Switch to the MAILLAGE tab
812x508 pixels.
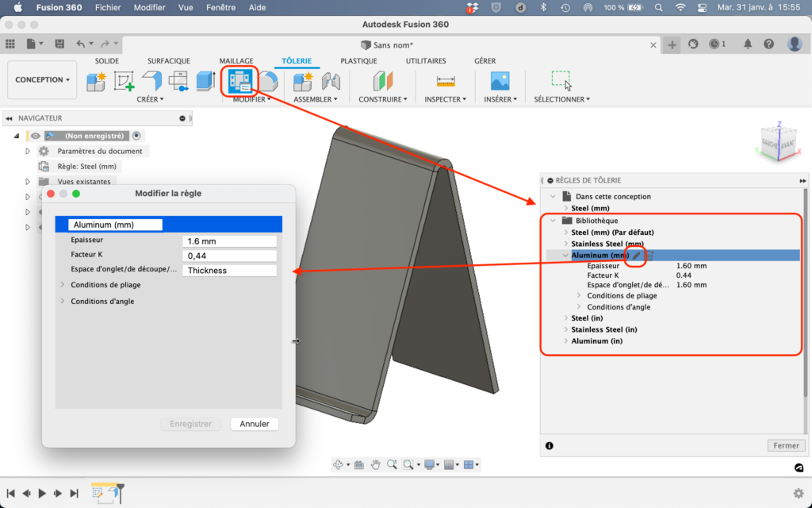coord(236,60)
